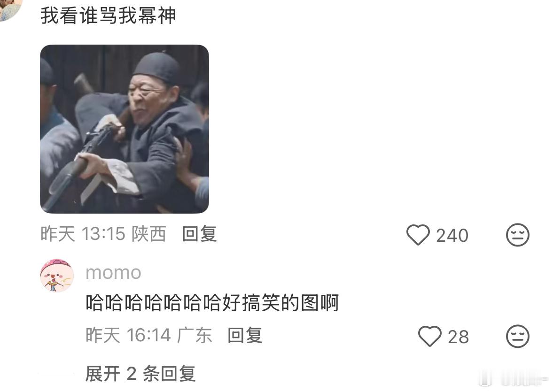Like momo's reply with the heart icon
The image size is (553, 392).
429,336
